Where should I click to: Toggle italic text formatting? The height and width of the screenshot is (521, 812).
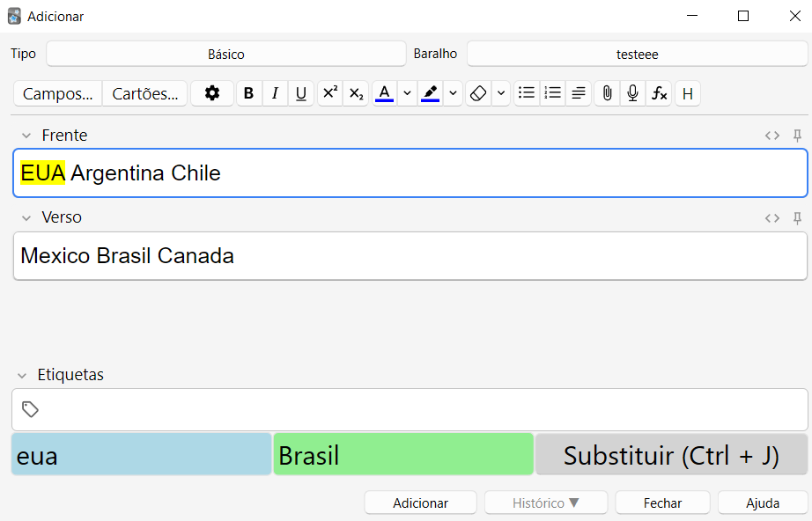point(275,93)
